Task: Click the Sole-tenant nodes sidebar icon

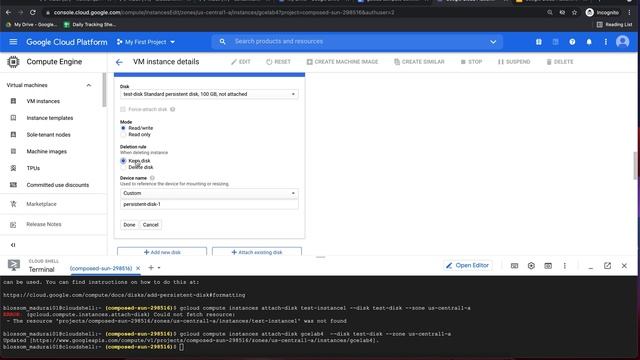Action: (13, 134)
